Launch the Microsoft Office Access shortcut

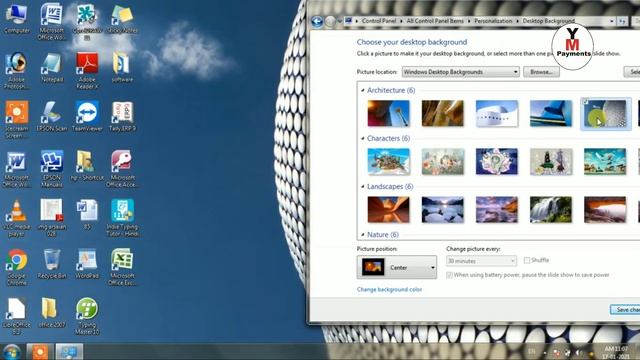[122, 169]
